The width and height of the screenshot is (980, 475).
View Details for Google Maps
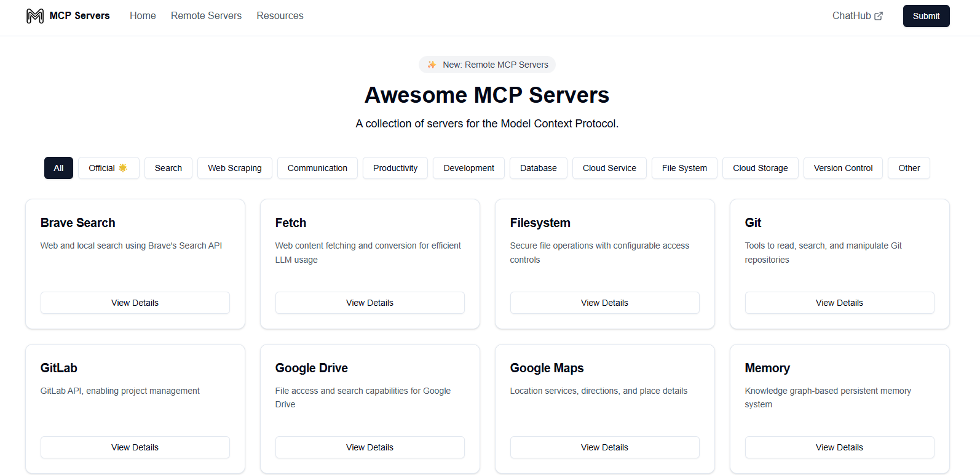click(604, 447)
